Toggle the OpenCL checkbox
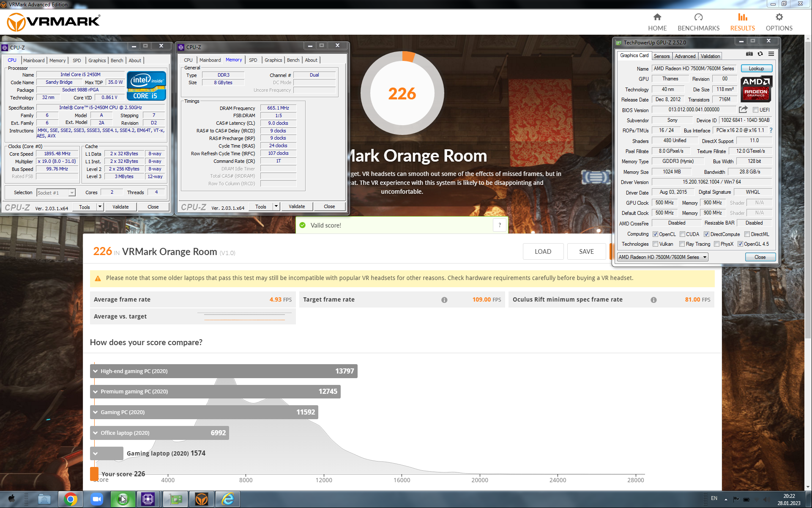 pyautogui.click(x=655, y=234)
